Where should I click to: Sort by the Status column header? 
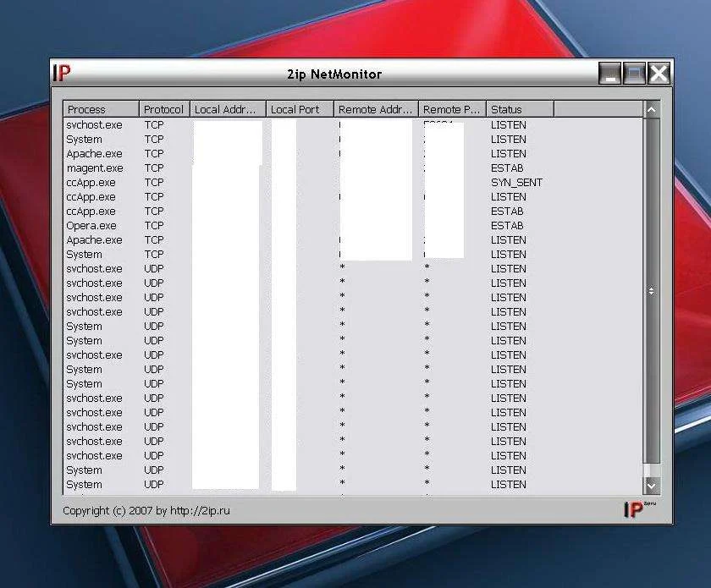(520, 109)
